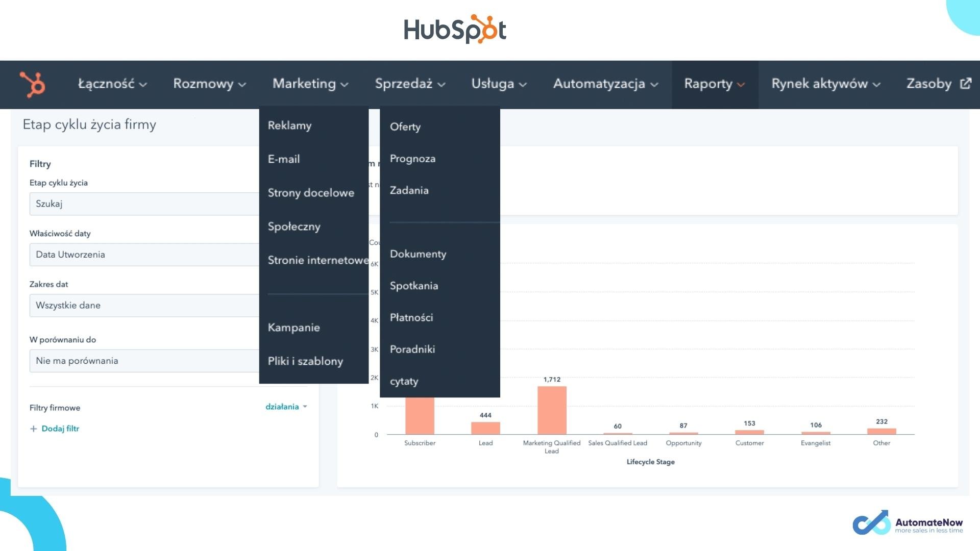Click the '1,712' value label

(x=552, y=380)
